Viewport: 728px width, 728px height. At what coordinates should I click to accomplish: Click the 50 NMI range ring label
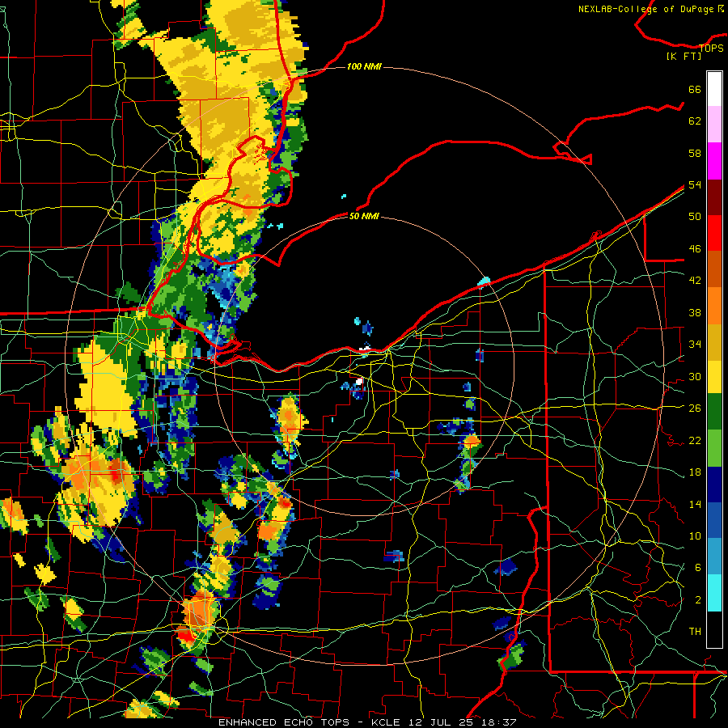click(364, 216)
